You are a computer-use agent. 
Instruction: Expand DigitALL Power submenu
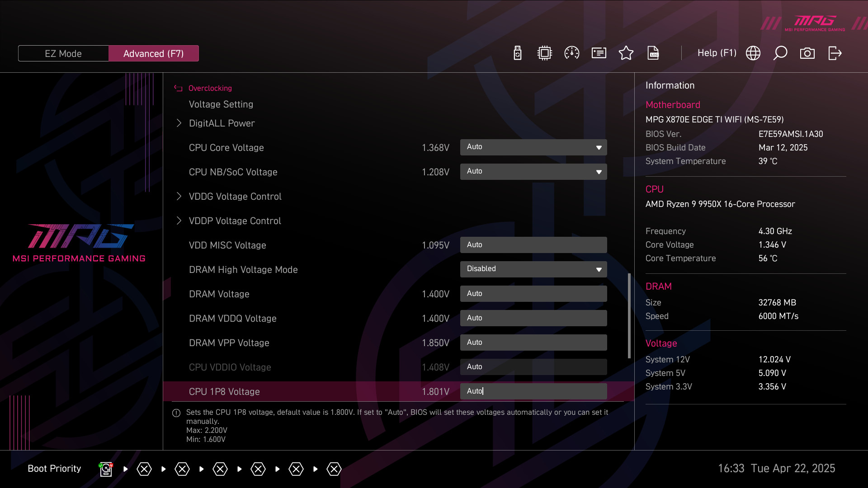[222, 123]
